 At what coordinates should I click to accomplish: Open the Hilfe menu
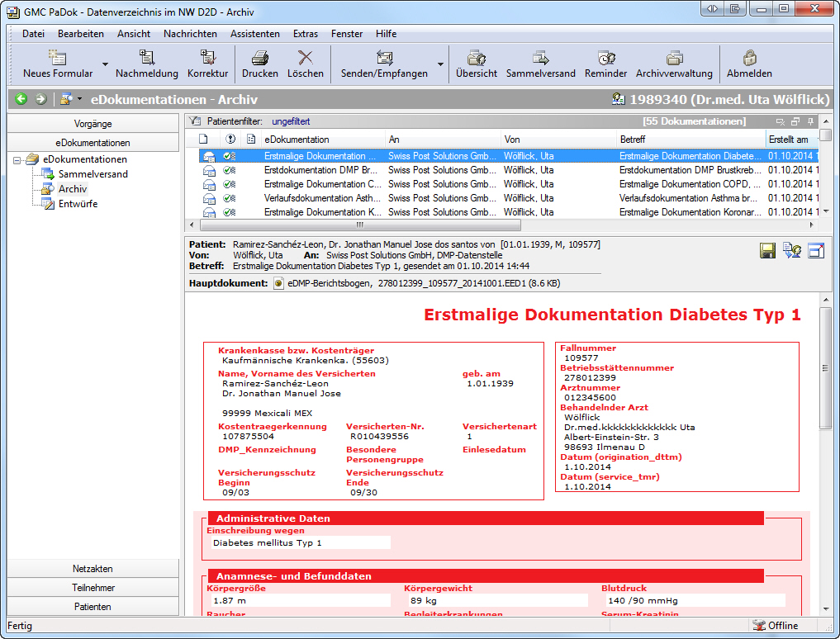(387, 34)
